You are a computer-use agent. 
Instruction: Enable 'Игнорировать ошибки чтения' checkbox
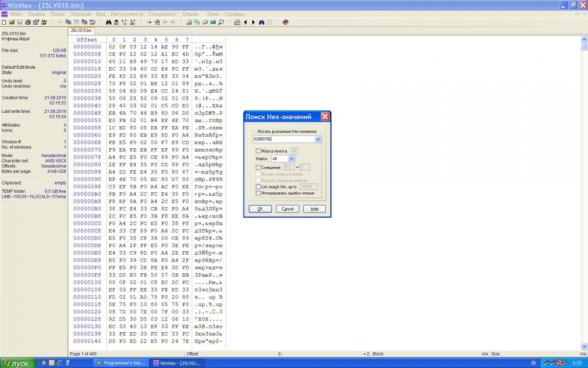(x=258, y=193)
